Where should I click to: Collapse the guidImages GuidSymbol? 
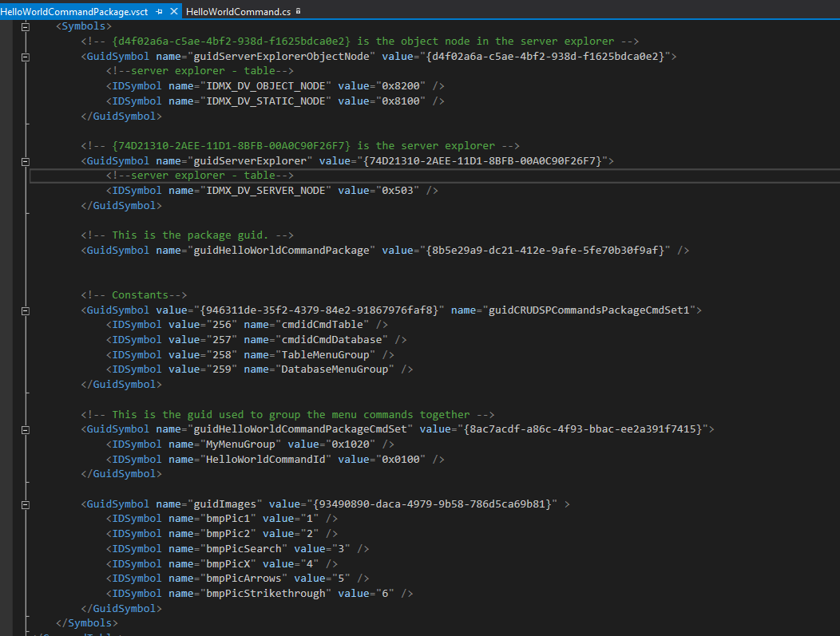pos(25,504)
